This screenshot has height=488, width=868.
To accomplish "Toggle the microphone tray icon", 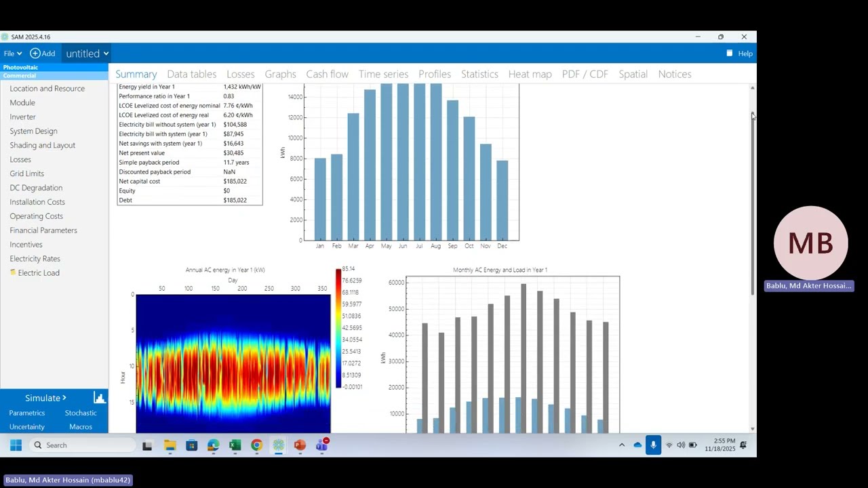I will point(653,445).
